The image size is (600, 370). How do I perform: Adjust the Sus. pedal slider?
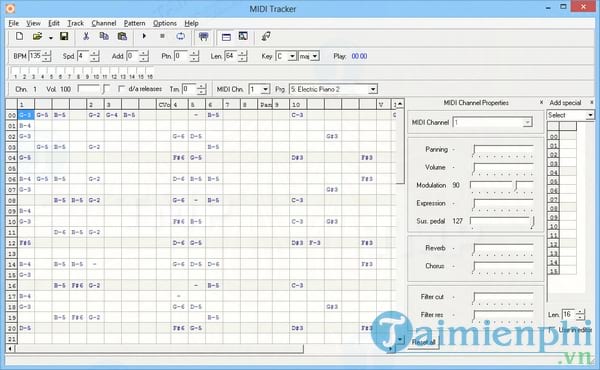click(x=502, y=222)
